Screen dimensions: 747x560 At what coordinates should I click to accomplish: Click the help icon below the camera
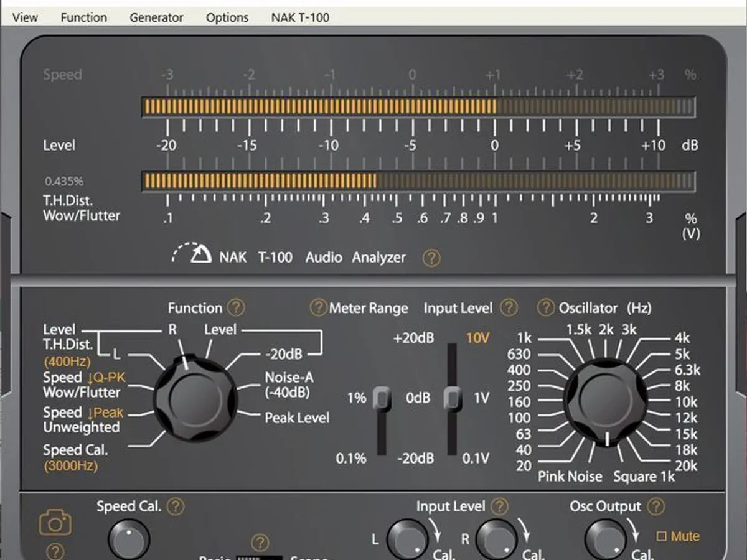(x=55, y=551)
